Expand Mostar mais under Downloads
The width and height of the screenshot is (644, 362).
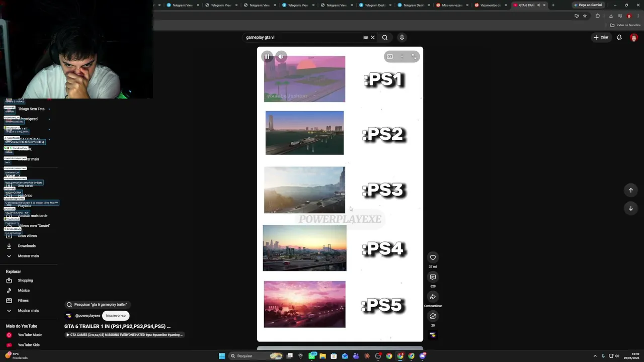coord(28,256)
